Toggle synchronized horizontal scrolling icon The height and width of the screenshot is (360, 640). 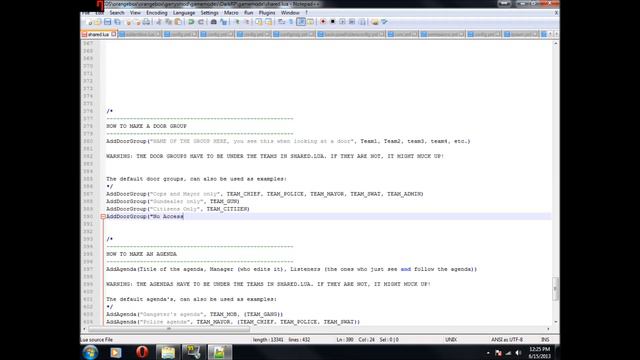[x=269, y=22]
